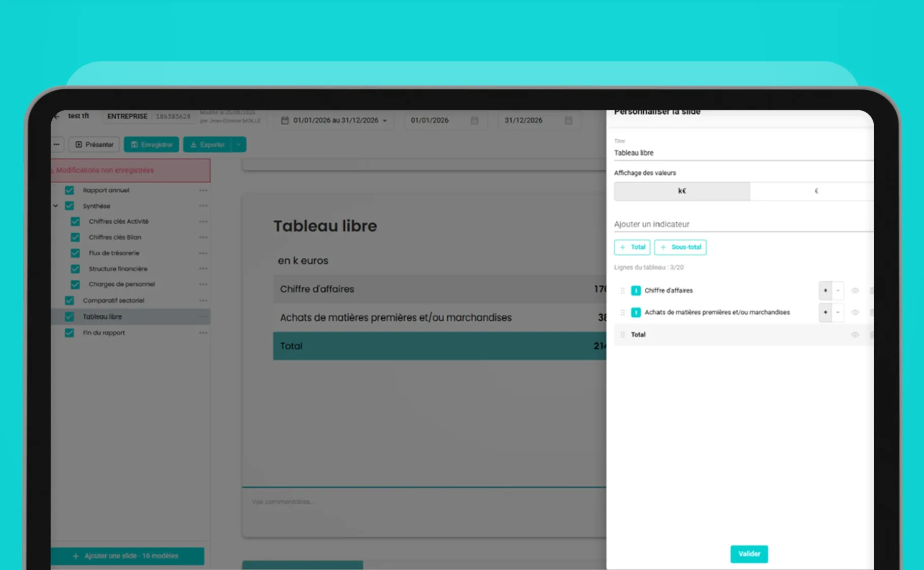Set minus sign for Achats de matières
This screenshot has width=924, height=570.
click(838, 313)
